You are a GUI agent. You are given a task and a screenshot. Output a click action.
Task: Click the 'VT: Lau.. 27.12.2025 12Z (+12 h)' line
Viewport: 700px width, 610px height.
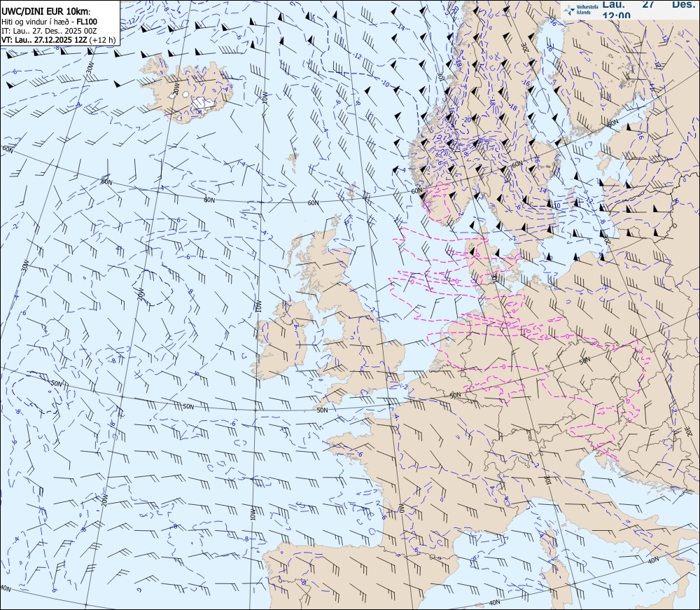(x=58, y=40)
